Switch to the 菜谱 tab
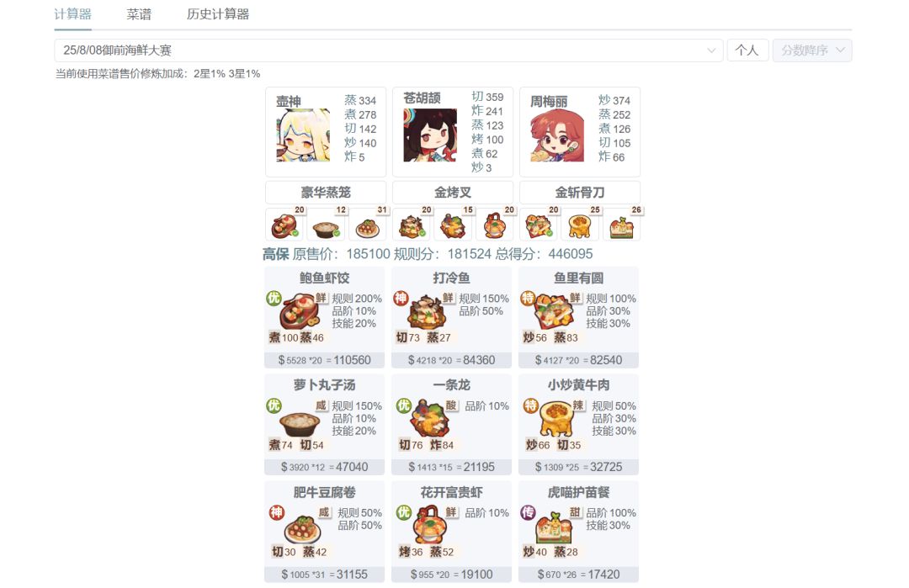 [139, 14]
